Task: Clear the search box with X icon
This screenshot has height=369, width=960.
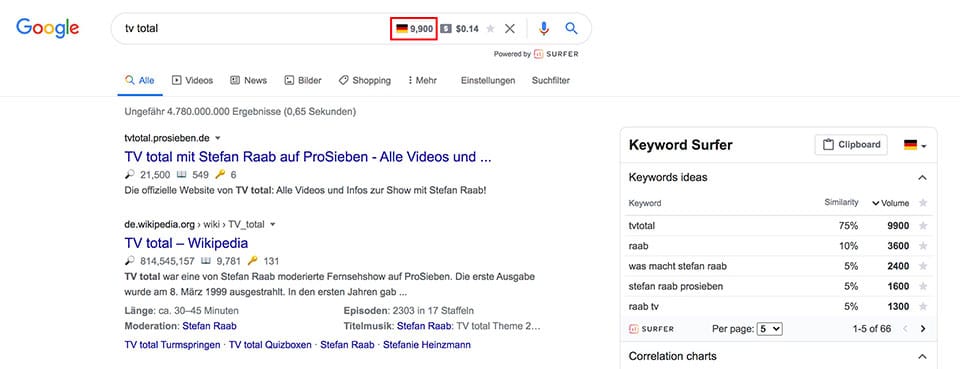Action: tap(509, 28)
